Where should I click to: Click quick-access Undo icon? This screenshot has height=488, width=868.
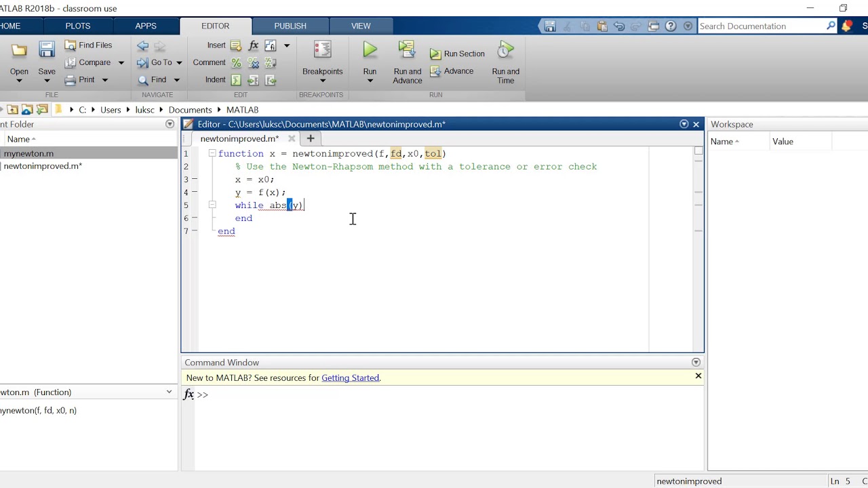pyautogui.click(x=619, y=26)
